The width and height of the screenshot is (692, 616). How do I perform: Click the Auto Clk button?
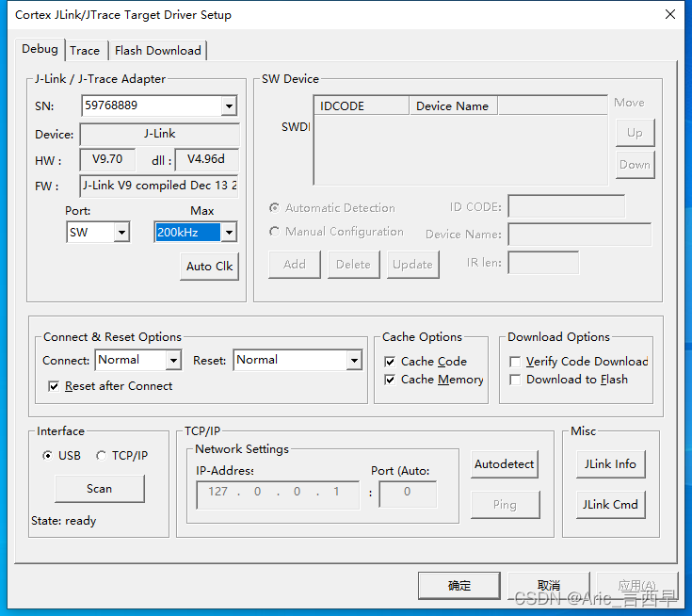[x=210, y=267]
